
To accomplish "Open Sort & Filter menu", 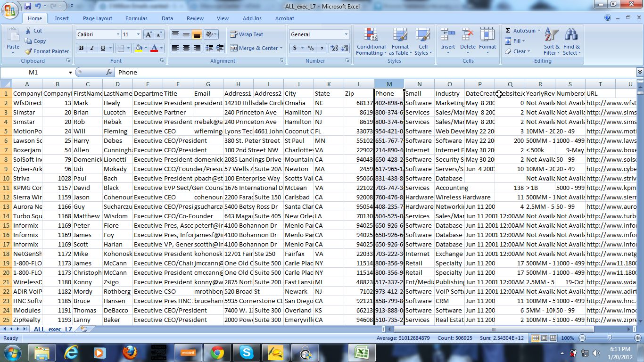I will 552,41.
